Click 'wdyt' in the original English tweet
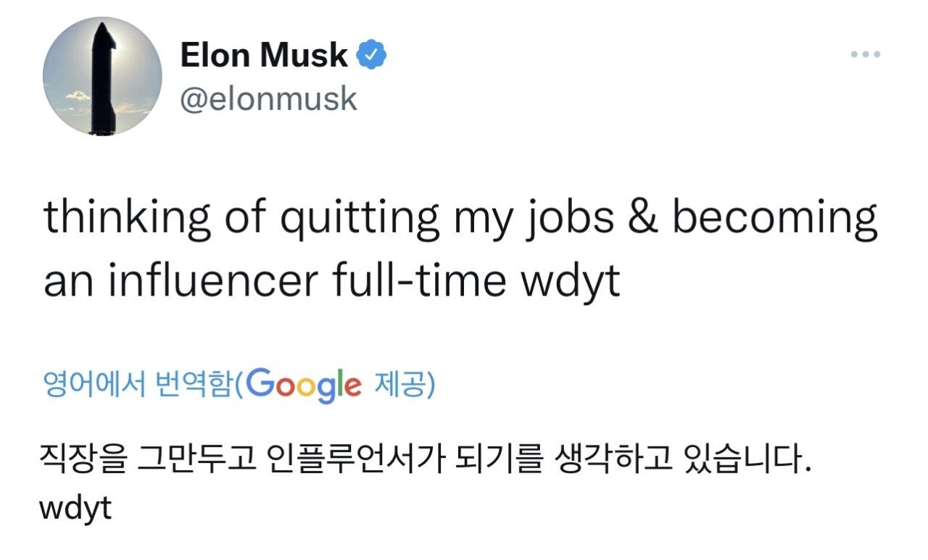This screenshot has width=928, height=560. (x=571, y=282)
